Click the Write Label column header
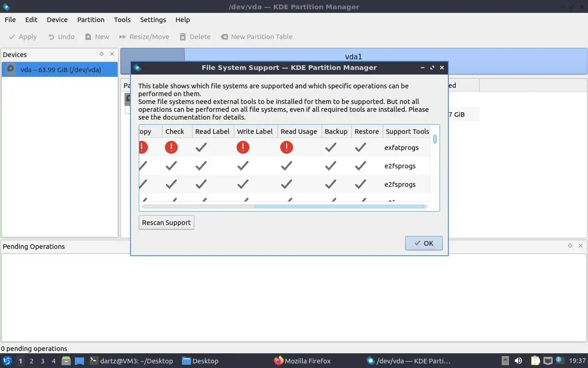 (x=256, y=132)
